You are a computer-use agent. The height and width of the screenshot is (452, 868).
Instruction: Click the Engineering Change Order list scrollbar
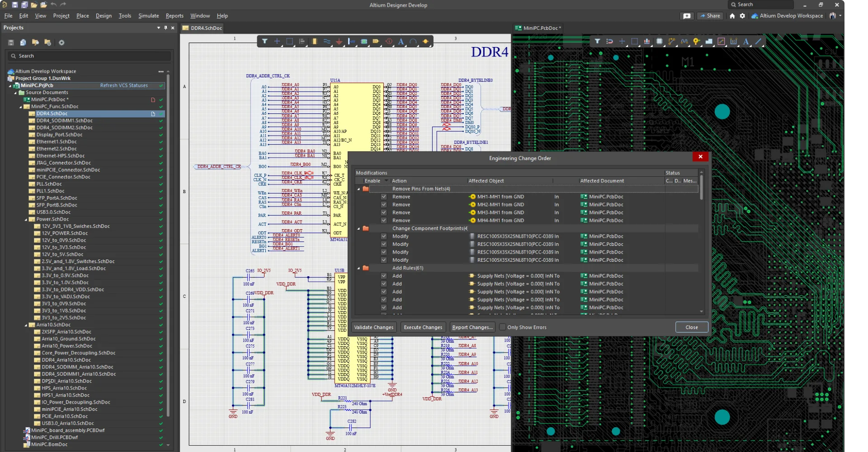coord(702,188)
